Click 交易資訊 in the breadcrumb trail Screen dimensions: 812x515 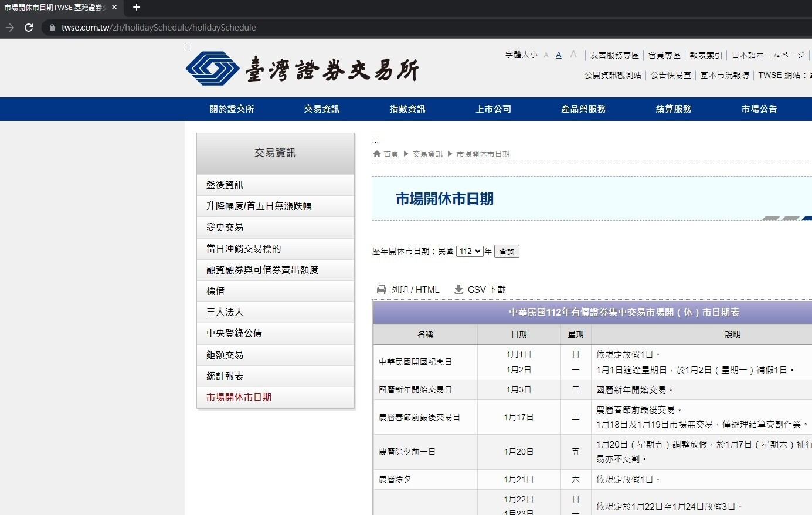pos(427,154)
